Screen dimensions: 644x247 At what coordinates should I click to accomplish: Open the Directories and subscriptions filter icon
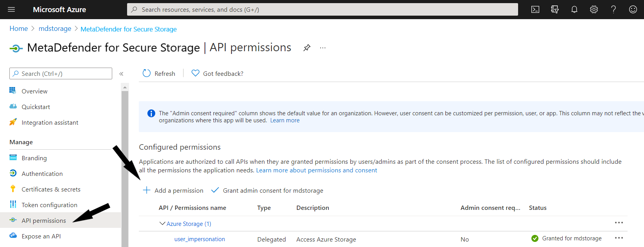(555, 9)
